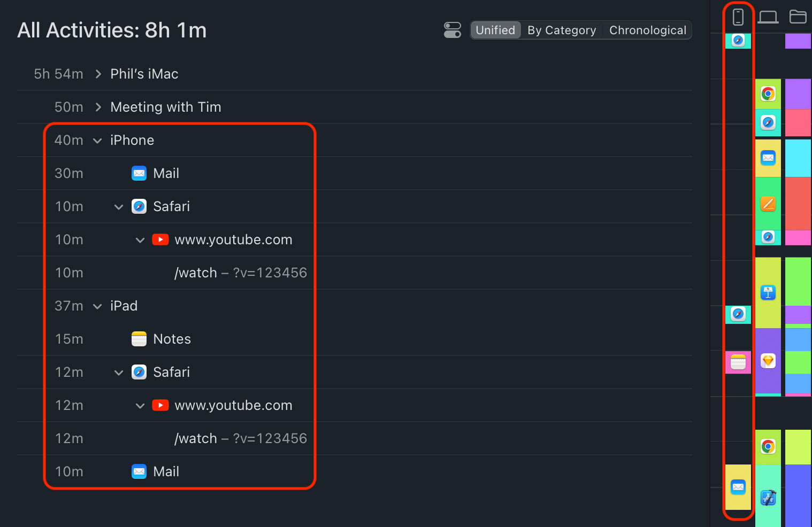The image size is (812, 527).
Task: Click the folder column icon
Action: pyautogui.click(x=798, y=17)
